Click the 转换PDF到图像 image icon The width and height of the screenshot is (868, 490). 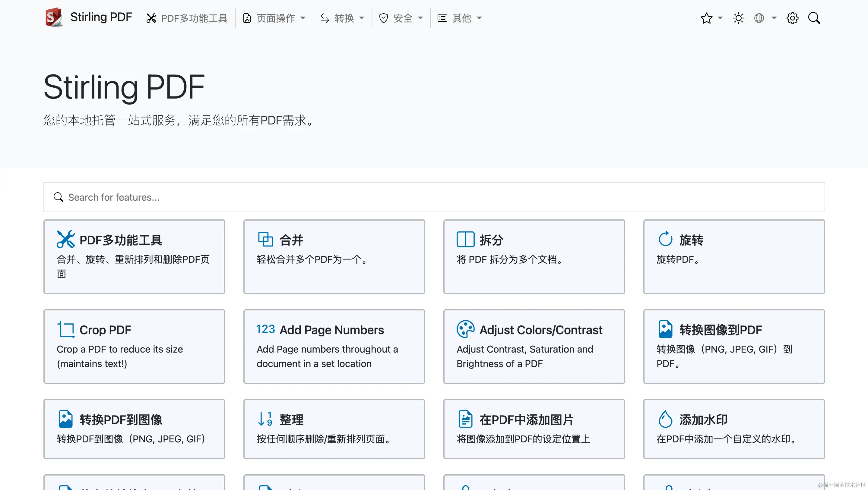pos(65,419)
